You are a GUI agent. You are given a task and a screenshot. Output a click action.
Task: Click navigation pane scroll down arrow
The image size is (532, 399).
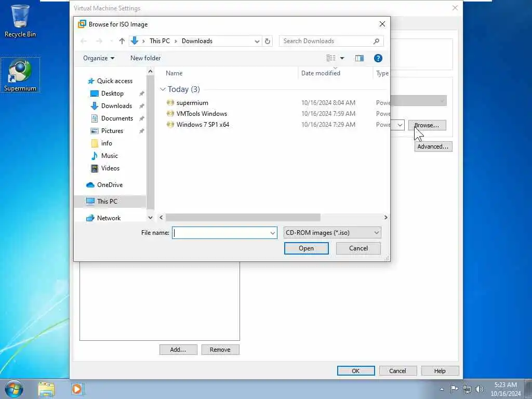point(150,218)
